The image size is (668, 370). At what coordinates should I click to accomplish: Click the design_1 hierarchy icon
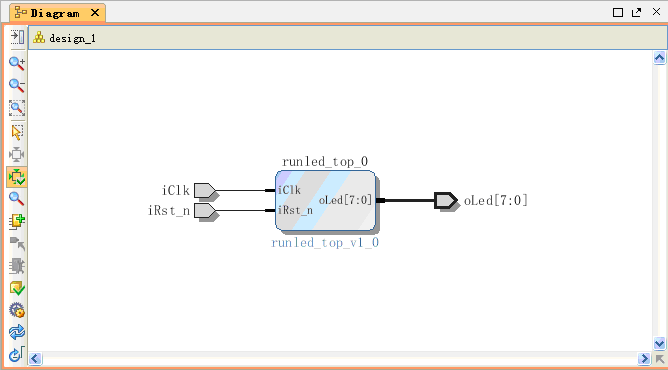39,37
